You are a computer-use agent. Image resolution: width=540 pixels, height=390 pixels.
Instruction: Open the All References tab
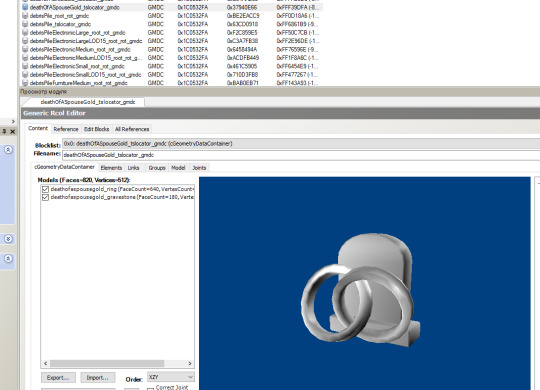click(x=132, y=129)
